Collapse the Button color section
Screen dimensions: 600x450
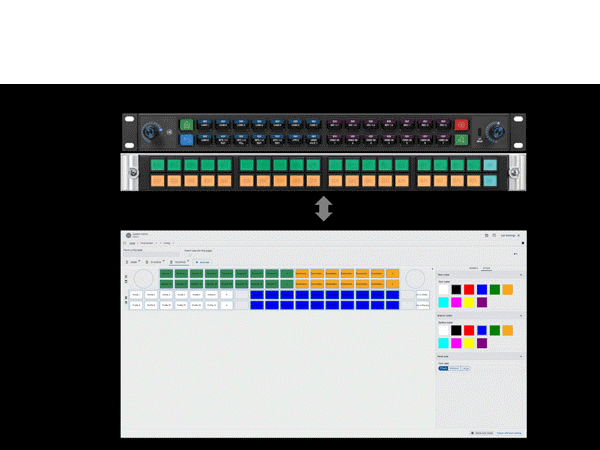519,315
